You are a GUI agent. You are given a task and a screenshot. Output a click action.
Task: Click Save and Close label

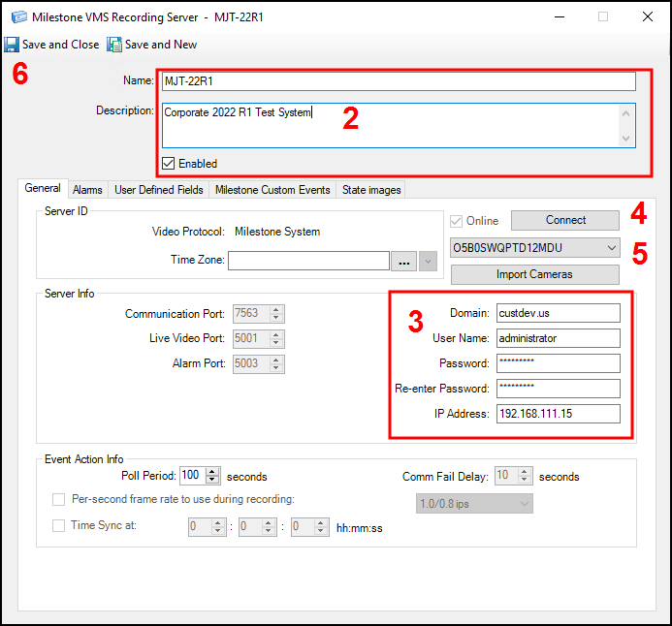point(60,45)
